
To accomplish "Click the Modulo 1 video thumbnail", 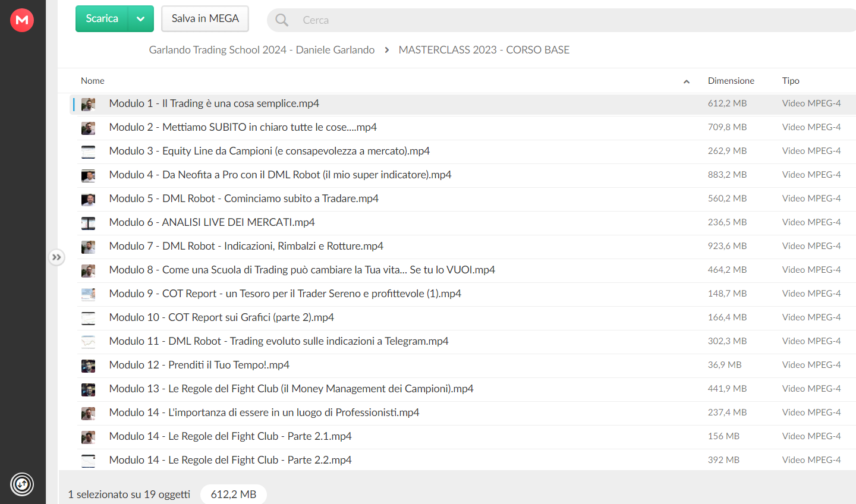I will pyautogui.click(x=88, y=105).
